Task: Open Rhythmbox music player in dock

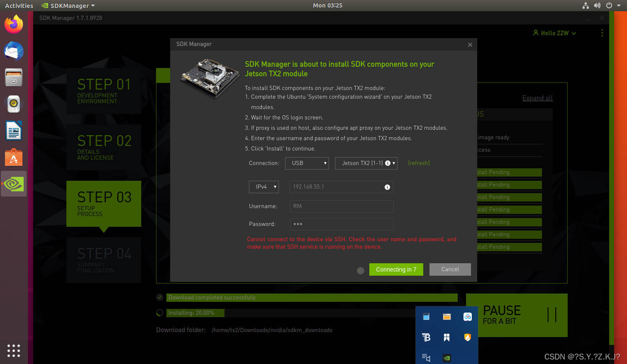Action: pyautogui.click(x=14, y=104)
